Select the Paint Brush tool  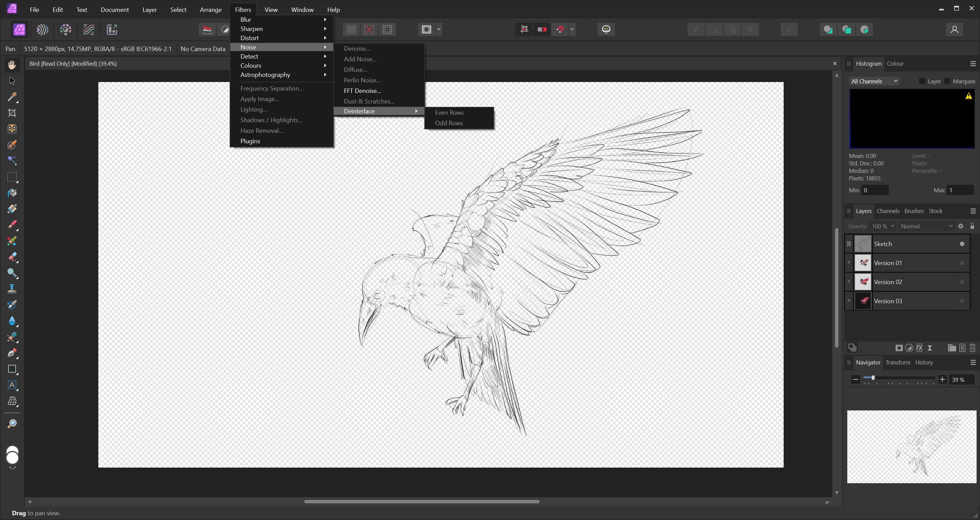coord(12,224)
